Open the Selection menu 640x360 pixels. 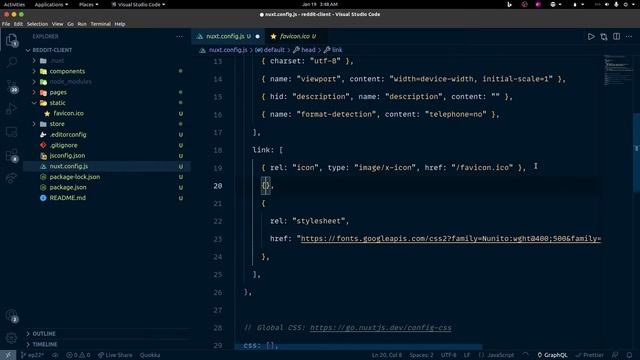(x=37, y=24)
